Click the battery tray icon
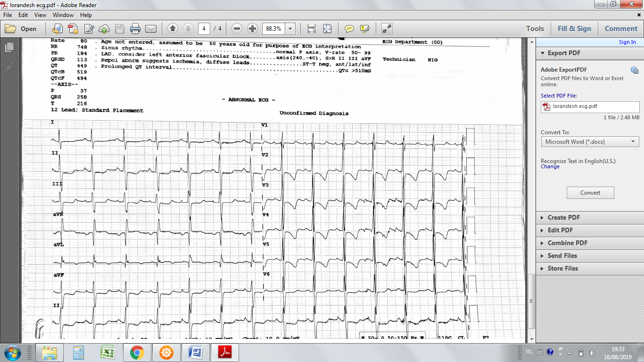 pos(581,353)
